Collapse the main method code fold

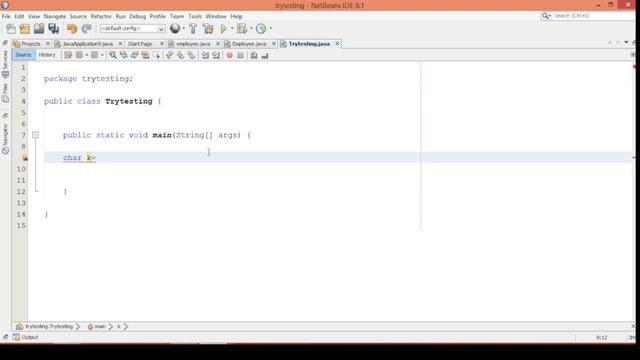coord(36,135)
